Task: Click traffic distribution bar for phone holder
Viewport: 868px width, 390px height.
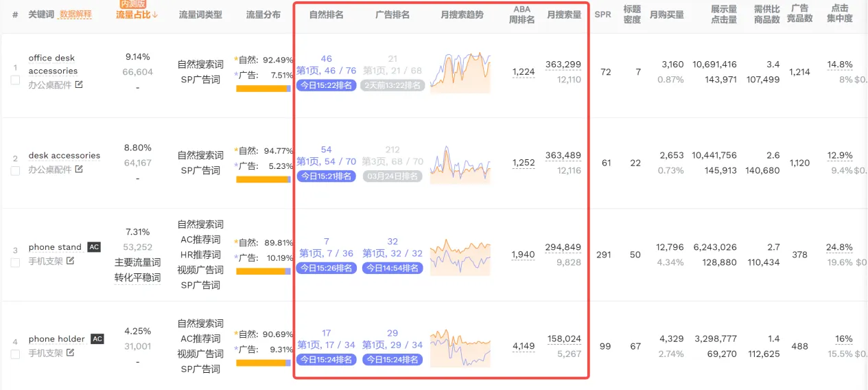Action: tap(263, 363)
